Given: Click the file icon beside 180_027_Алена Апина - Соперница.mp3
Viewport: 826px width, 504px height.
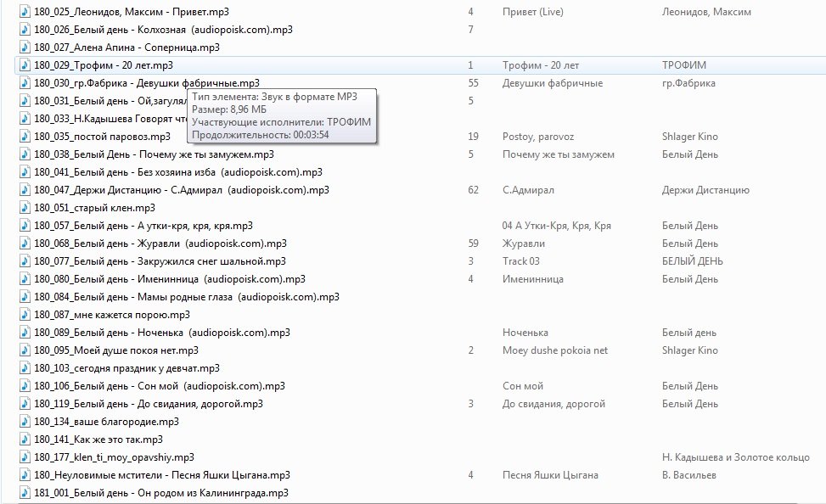Looking at the screenshot, I should (25, 48).
